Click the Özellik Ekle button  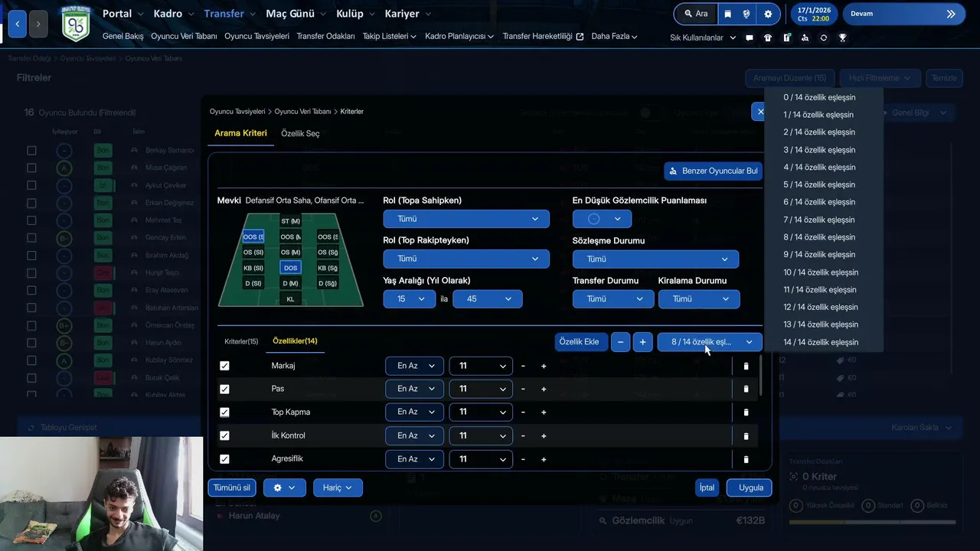click(x=580, y=342)
